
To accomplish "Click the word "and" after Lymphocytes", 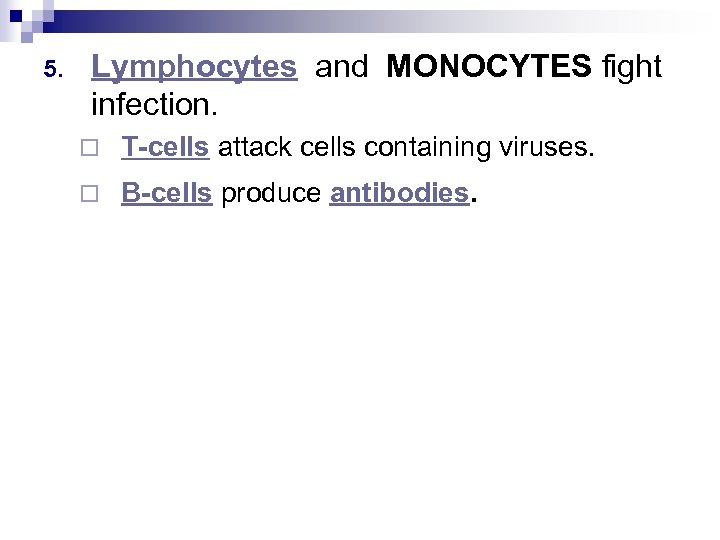I will point(340,67).
